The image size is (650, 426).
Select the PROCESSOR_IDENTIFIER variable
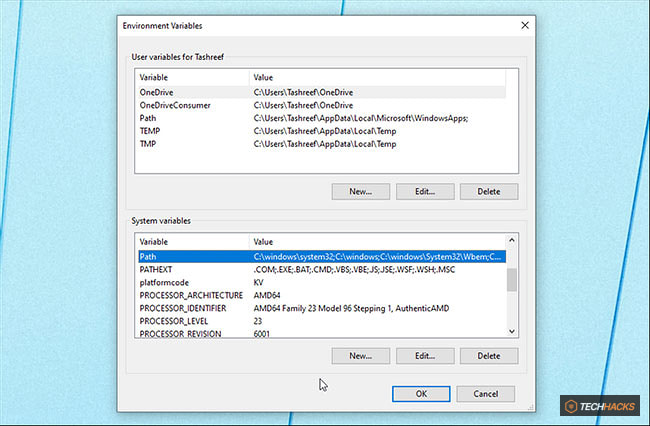322,308
